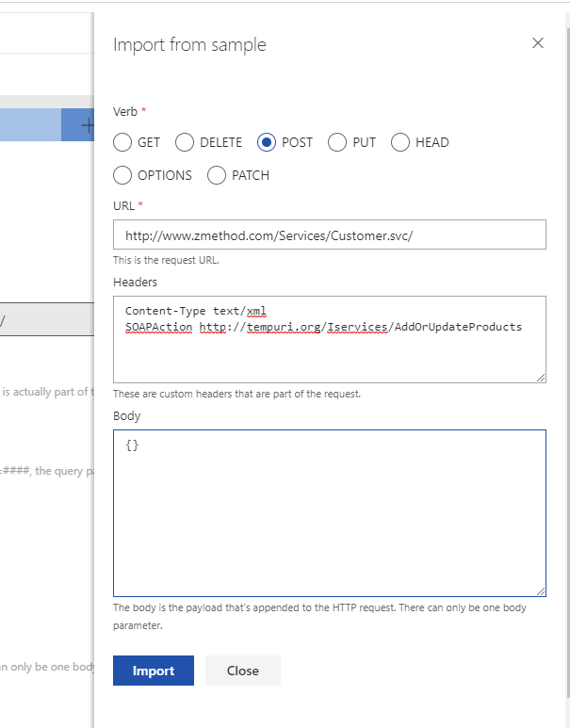Click into the URL input field
570x728 pixels.
[x=329, y=235]
